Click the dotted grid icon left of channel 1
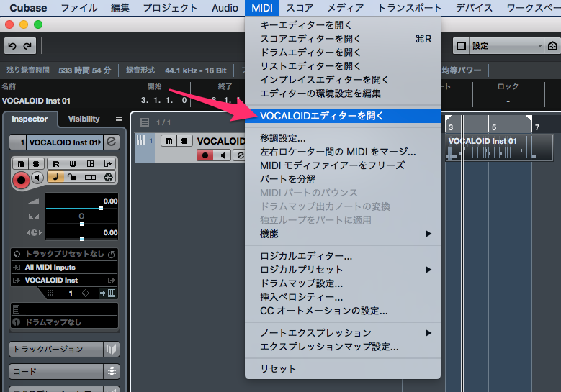The width and height of the screenshot is (561, 392). (x=50, y=293)
